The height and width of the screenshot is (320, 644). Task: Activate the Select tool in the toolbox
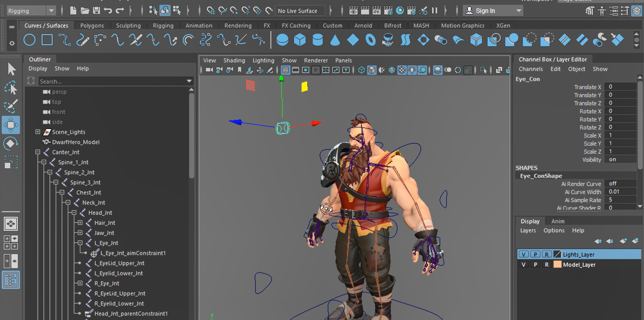[x=11, y=69]
